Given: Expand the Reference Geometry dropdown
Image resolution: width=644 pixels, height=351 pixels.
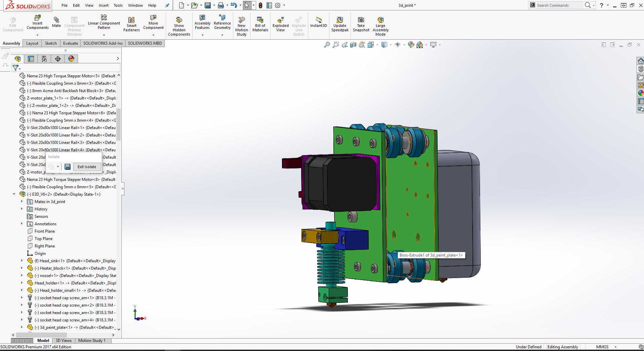Looking at the screenshot, I should point(222,35).
